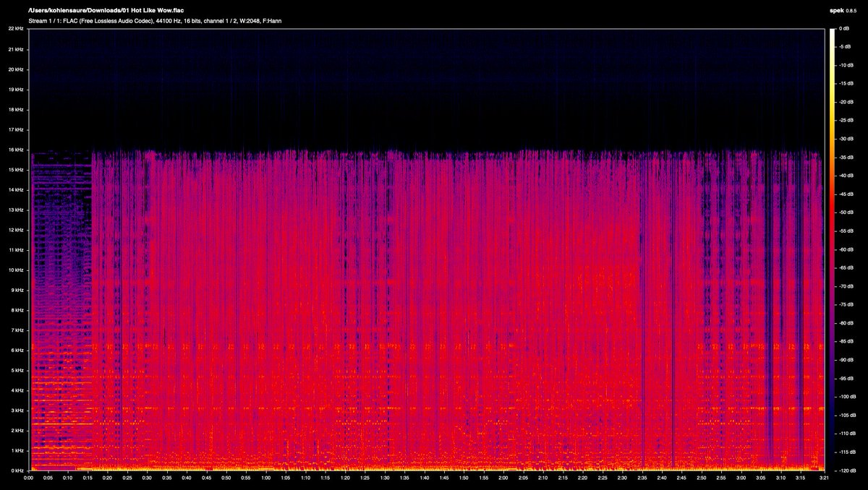The image size is (868, 490).
Task: Click the '6 kHz' frequency label
Action: point(17,350)
